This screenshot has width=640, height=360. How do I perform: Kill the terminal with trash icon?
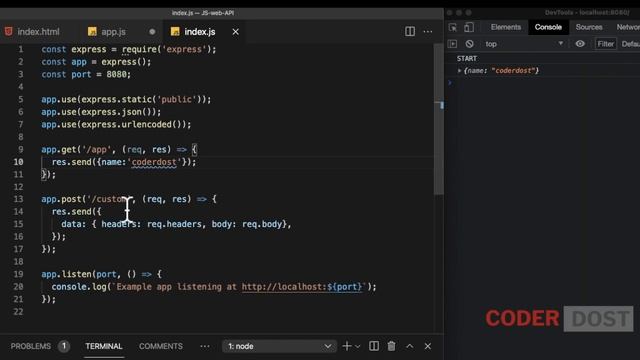[391, 346]
